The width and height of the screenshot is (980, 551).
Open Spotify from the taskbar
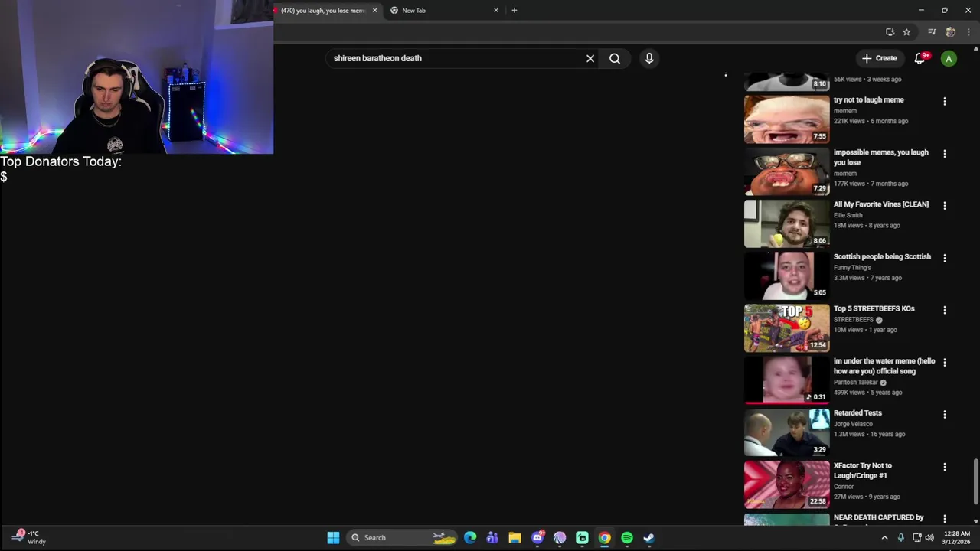pos(627,537)
